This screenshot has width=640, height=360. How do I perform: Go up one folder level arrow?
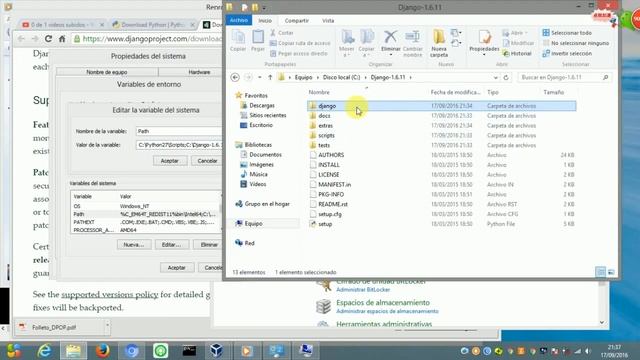click(x=270, y=77)
